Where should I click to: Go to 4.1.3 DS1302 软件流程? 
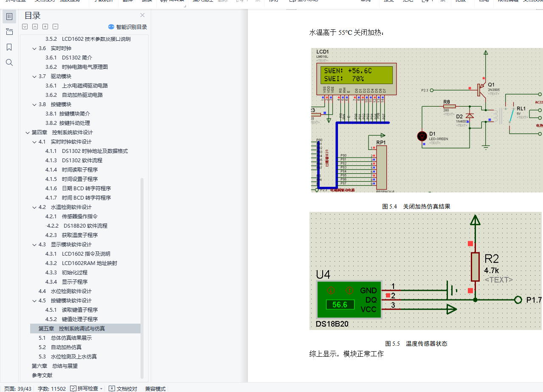point(74,161)
